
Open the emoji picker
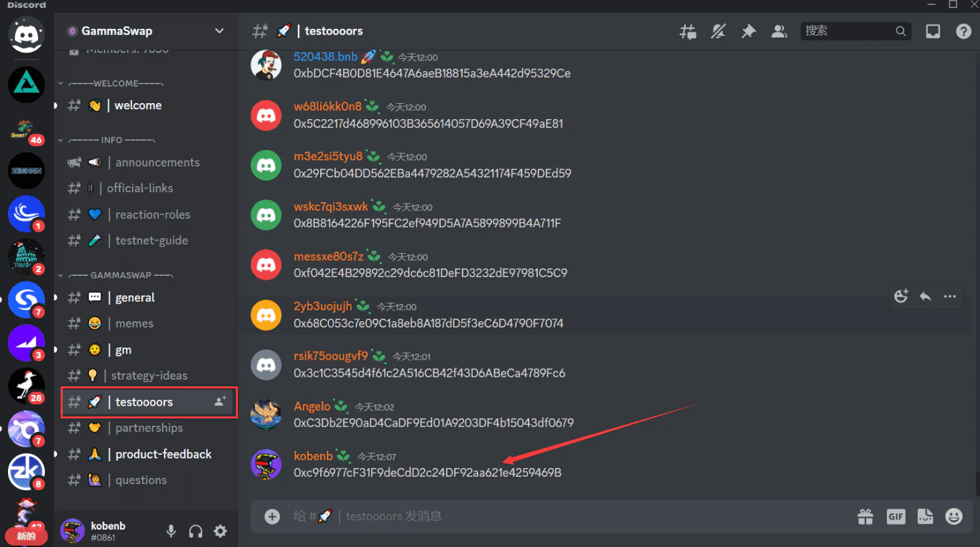tap(954, 516)
